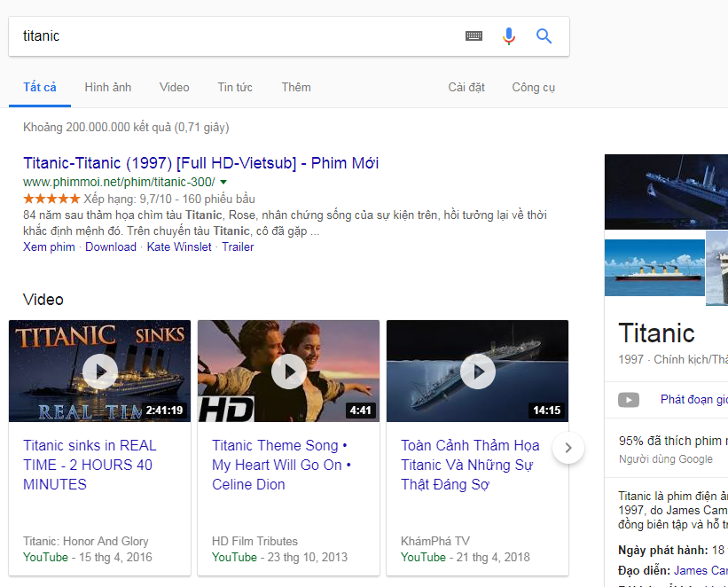
Task: Click into the search box containing titanic
Action: tap(231, 36)
